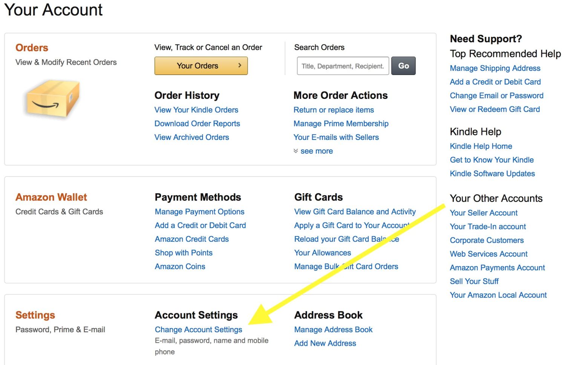Open View or Redeem Gift Card
Screen dimensions: 588x365
tap(495, 109)
